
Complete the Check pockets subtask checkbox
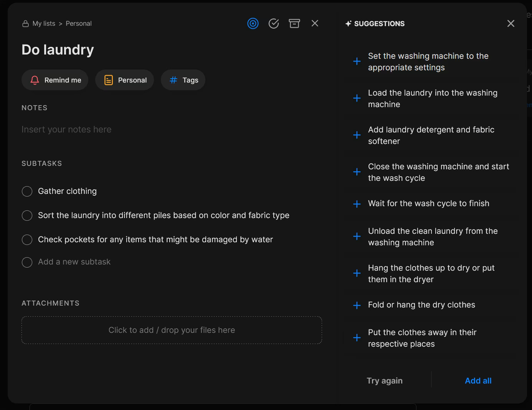[27, 240]
